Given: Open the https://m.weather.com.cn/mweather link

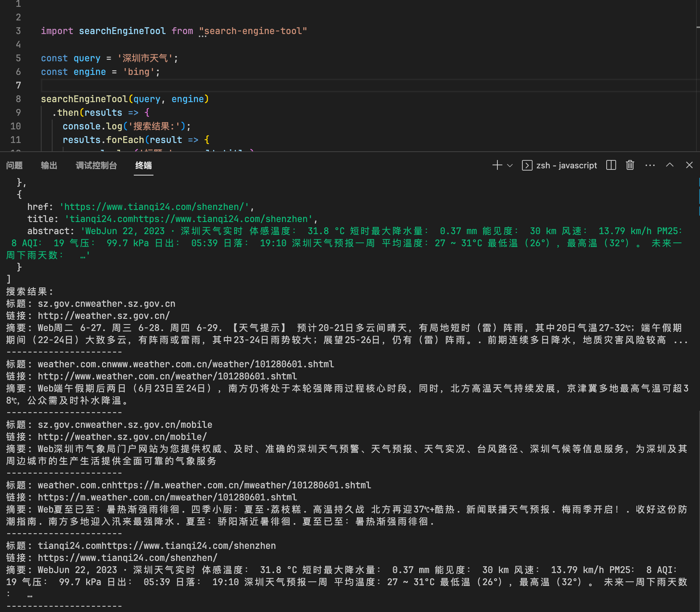Looking at the screenshot, I should click(x=167, y=497).
